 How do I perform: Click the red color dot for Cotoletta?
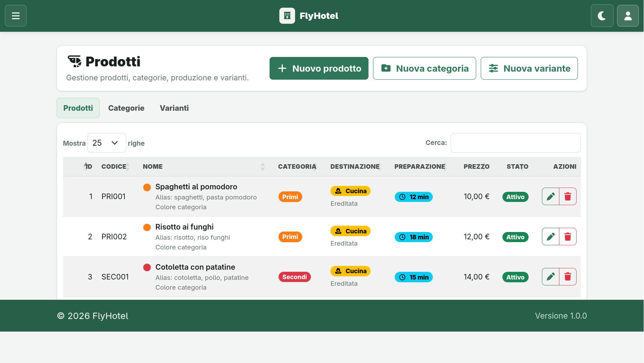click(147, 268)
